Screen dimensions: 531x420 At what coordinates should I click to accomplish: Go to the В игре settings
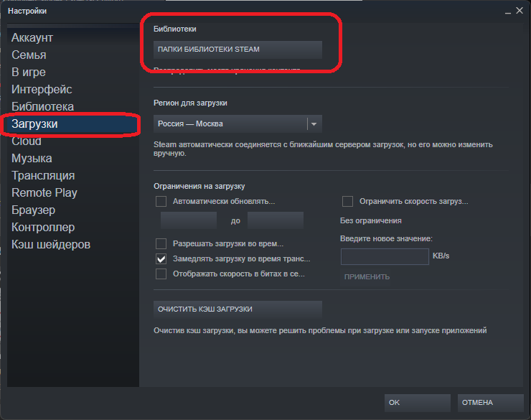29,72
